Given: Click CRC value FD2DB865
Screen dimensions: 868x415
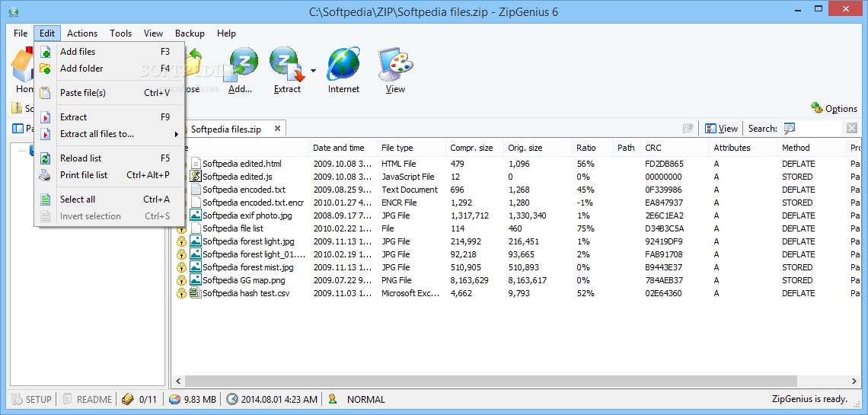Looking at the screenshot, I should point(664,164).
